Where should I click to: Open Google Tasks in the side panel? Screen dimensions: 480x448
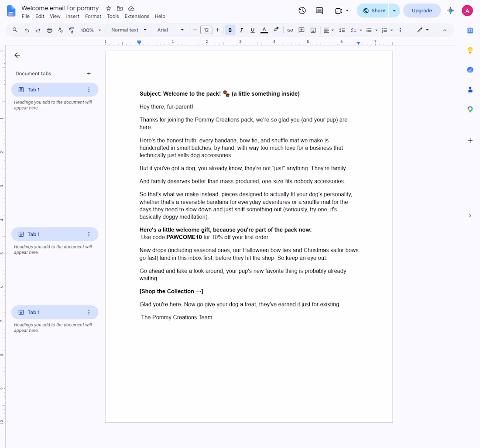pos(470,70)
